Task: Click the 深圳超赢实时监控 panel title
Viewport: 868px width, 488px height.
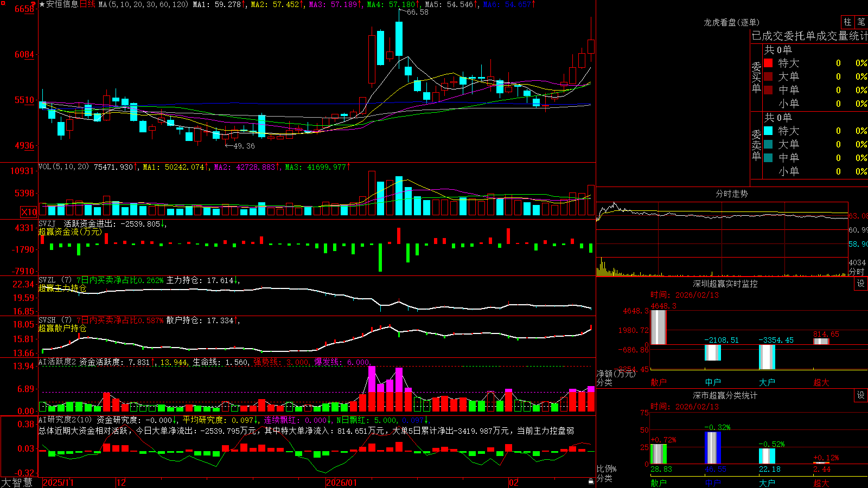Action: 725,284
